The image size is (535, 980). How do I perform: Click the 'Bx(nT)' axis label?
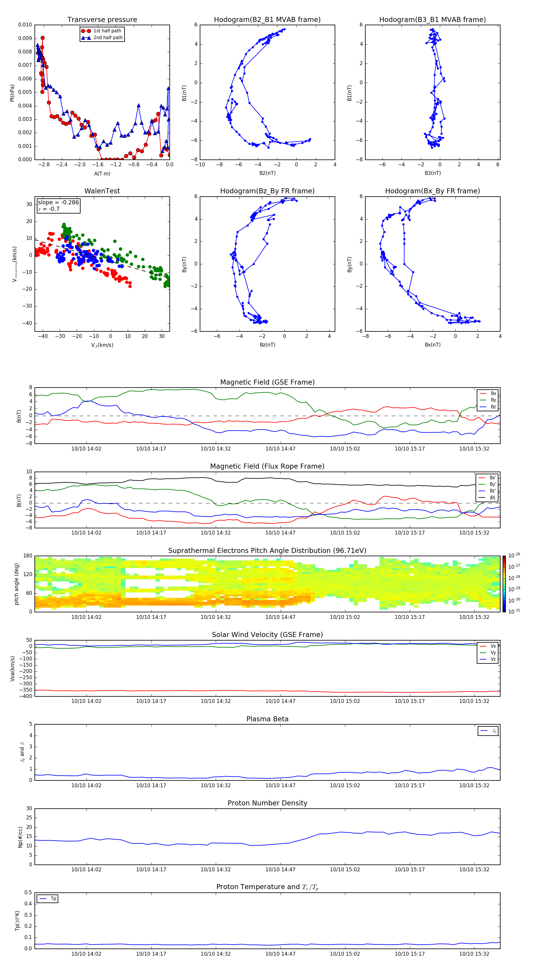(432, 345)
